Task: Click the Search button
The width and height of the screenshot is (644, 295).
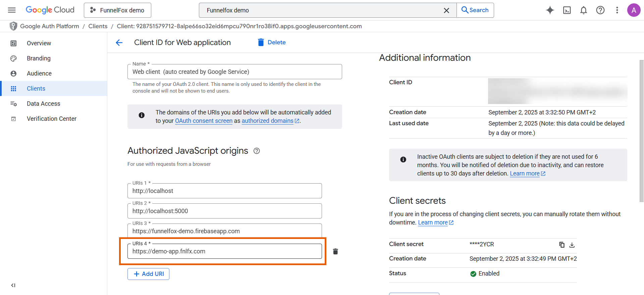Action: coord(475,10)
